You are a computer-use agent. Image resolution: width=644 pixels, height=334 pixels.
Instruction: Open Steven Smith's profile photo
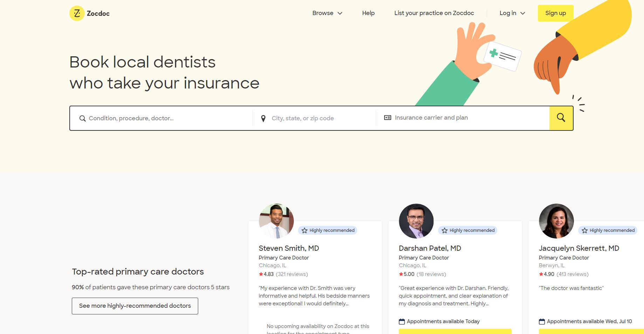tap(276, 221)
